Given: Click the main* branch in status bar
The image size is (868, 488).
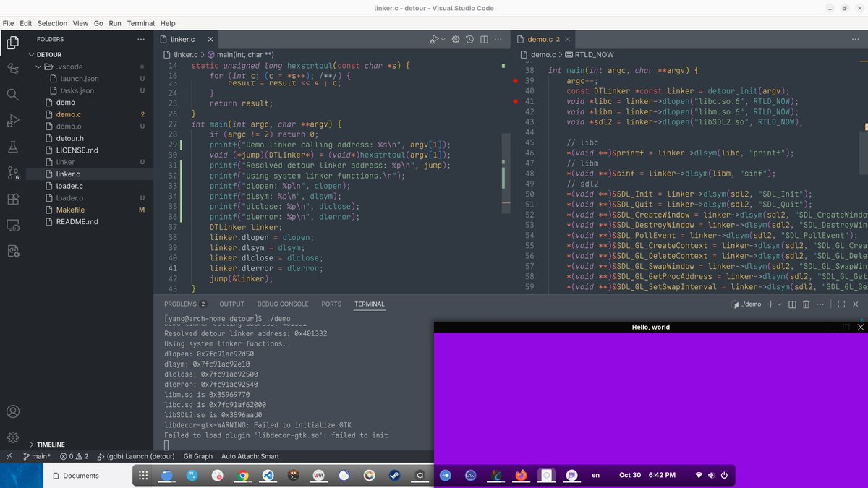Looking at the screenshot, I should pyautogui.click(x=36, y=456).
